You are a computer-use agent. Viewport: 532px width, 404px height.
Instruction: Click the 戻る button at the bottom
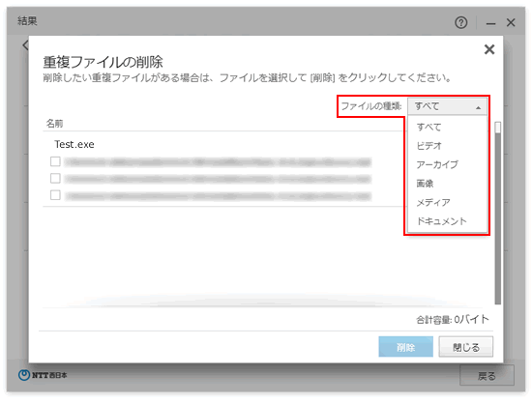[487, 376]
